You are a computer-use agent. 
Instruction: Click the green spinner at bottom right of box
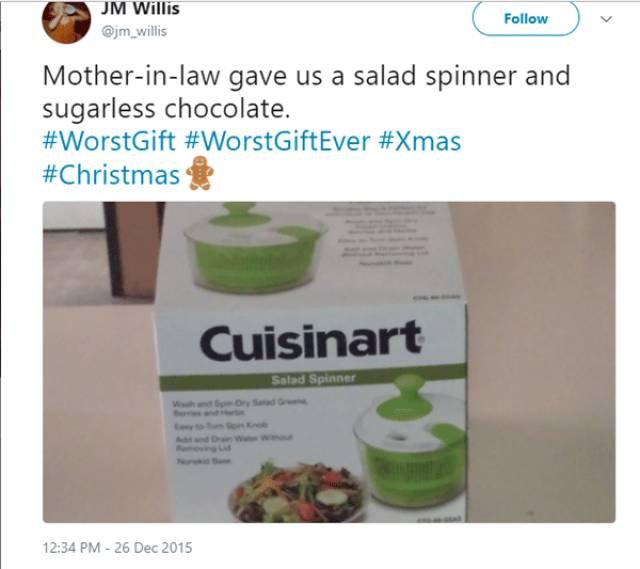click(410, 441)
